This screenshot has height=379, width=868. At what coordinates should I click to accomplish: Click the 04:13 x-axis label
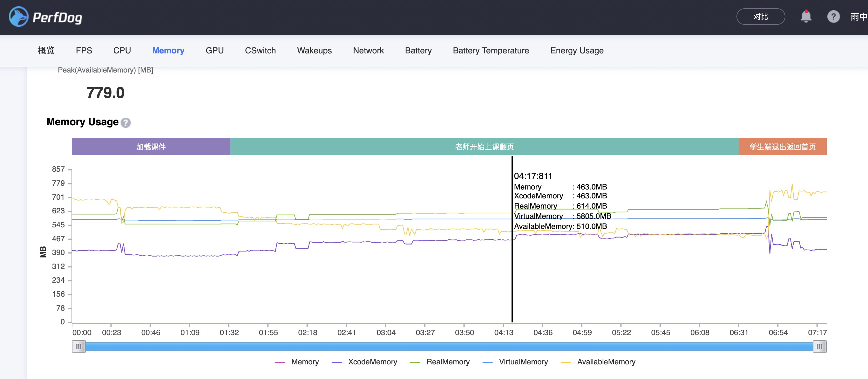coord(503,333)
